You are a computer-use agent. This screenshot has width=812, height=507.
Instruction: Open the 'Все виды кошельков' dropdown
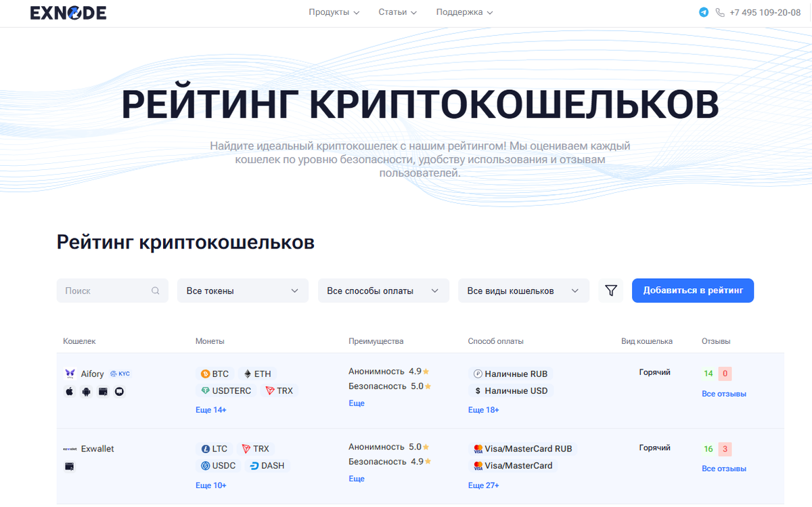point(523,290)
